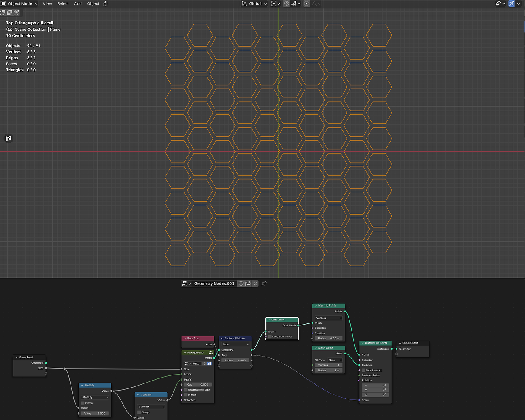Open the Select menu in viewport header
The width and height of the screenshot is (525, 420).
[x=63, y=3]
